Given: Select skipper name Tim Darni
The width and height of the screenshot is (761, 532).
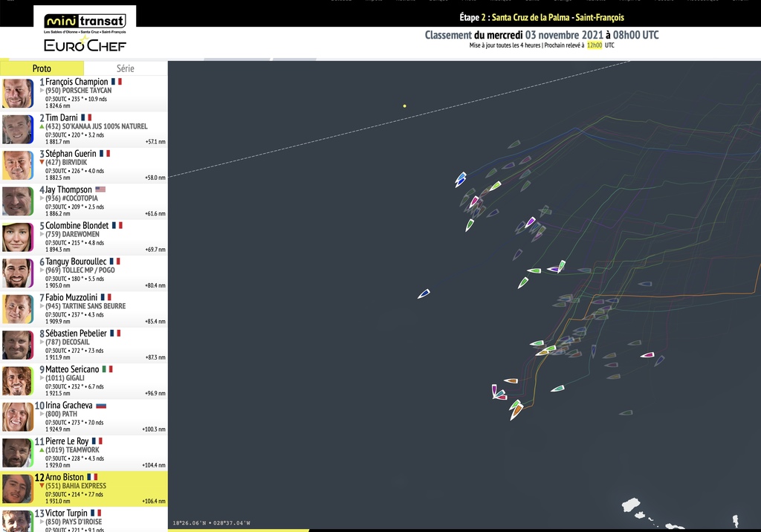Looking at the screenshot, I should coord(62,117).
